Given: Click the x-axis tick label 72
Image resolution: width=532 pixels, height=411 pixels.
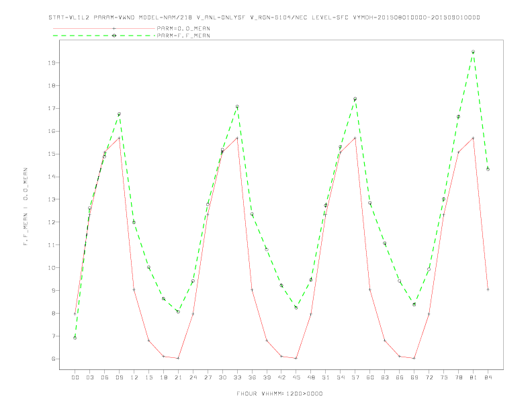Looking at the screenshot, I should pyautogui.click(x=429, y=377).
